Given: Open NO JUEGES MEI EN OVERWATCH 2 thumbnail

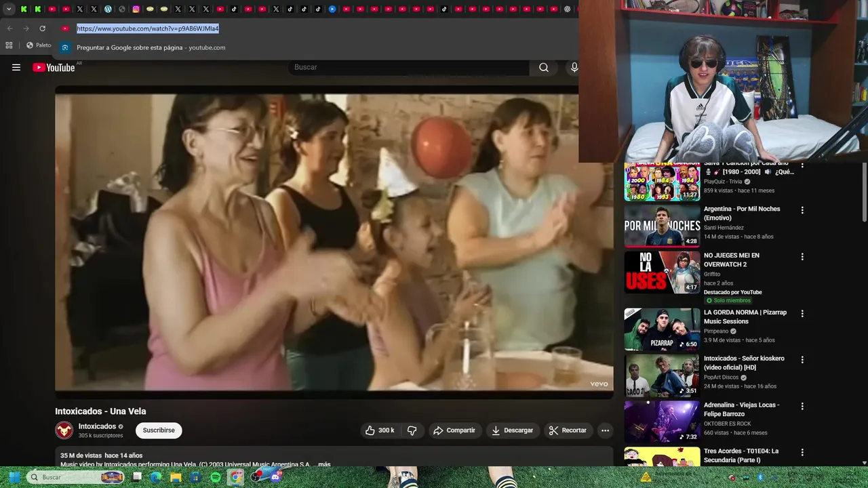Looking at the screenshot, I should coord(662,272).
